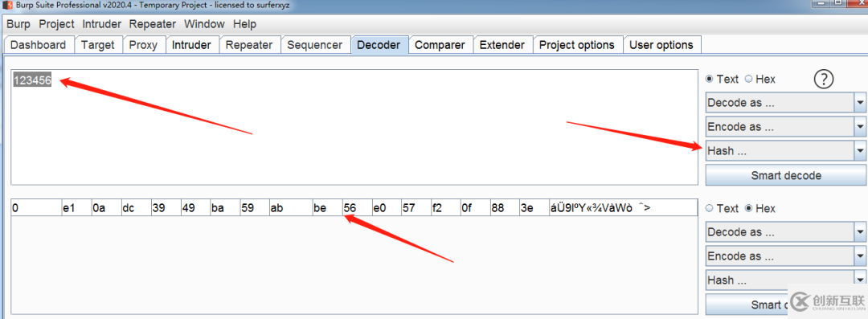Click hex cell 57
The image size is (868, 319).
tap(416, 208)
